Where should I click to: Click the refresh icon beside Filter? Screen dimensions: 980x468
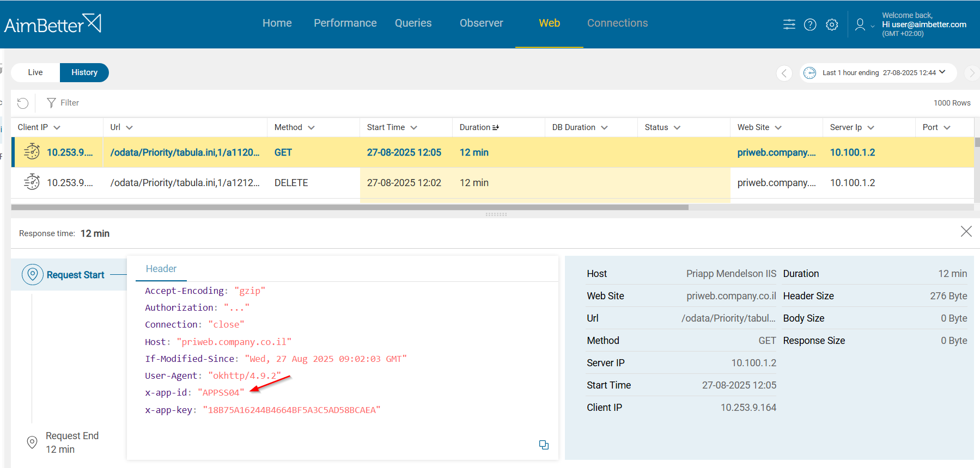23,103
